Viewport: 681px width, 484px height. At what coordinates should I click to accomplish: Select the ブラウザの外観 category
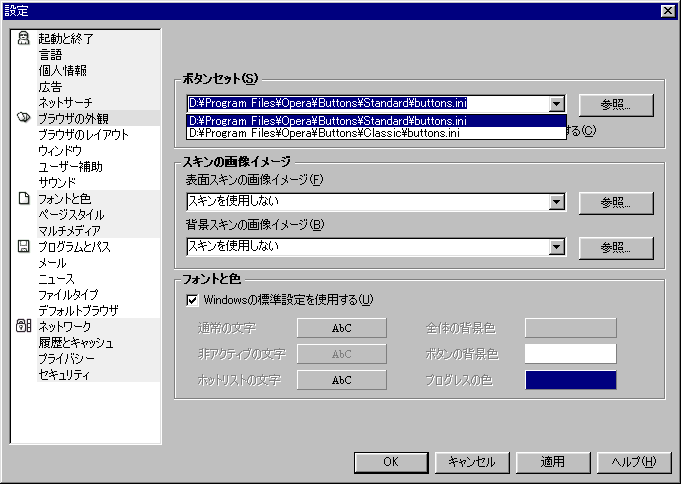(x=73, y=118)
